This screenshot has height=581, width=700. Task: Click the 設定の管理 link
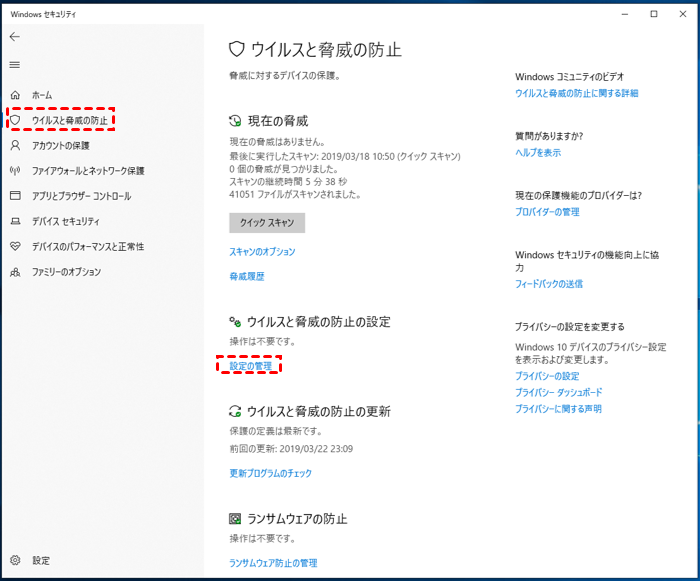coord(250,366)
